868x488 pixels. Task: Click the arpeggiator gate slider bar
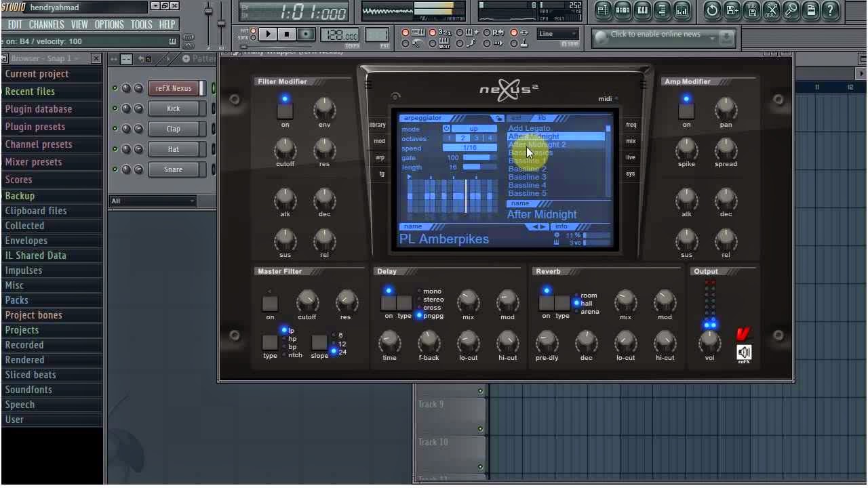pyautogui.click(x=479, y=157)
